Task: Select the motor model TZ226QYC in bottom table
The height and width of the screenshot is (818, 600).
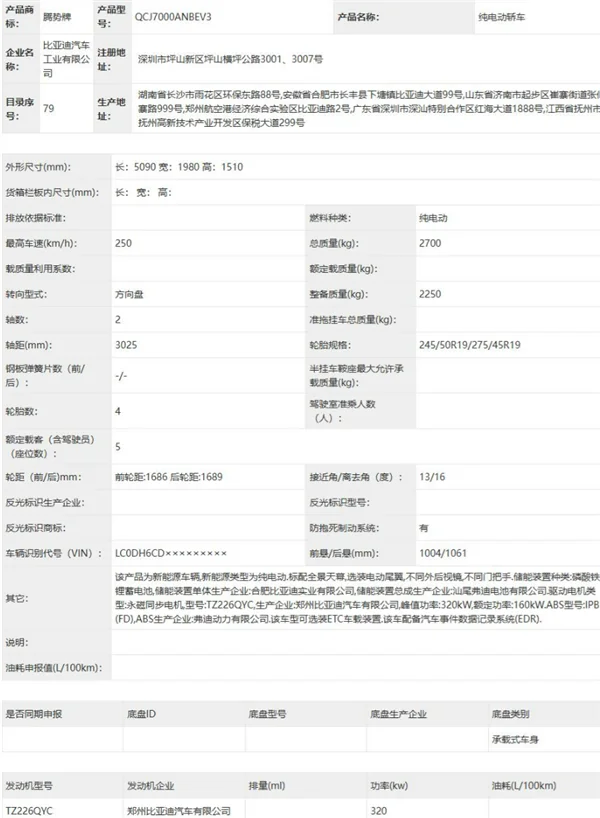Action: click(29, 811)
